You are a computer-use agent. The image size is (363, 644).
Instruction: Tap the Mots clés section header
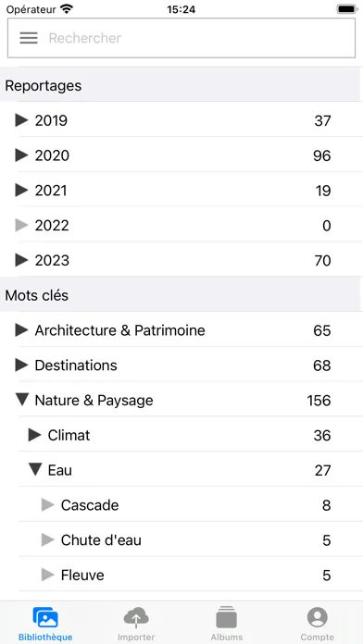[181, 295]
